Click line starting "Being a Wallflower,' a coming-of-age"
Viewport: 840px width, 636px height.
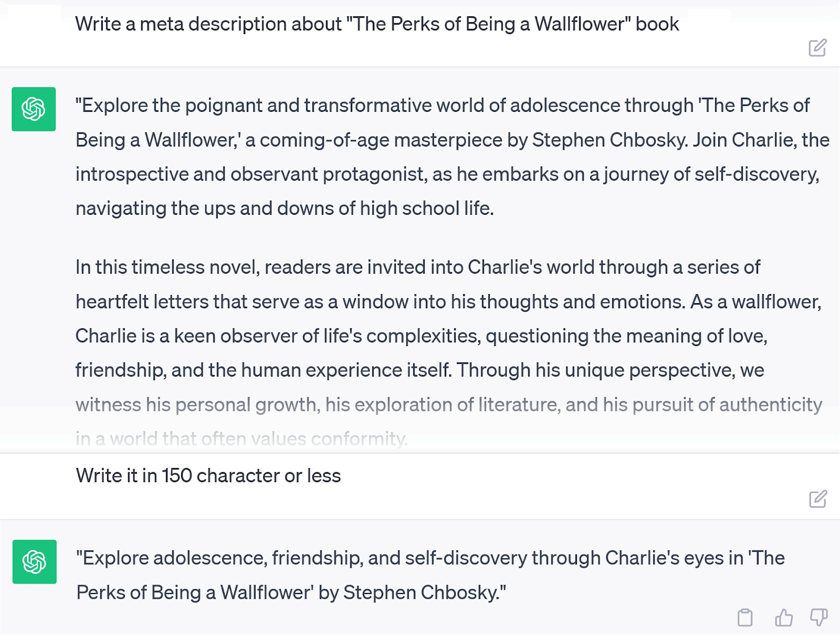(x=452, y=140)
